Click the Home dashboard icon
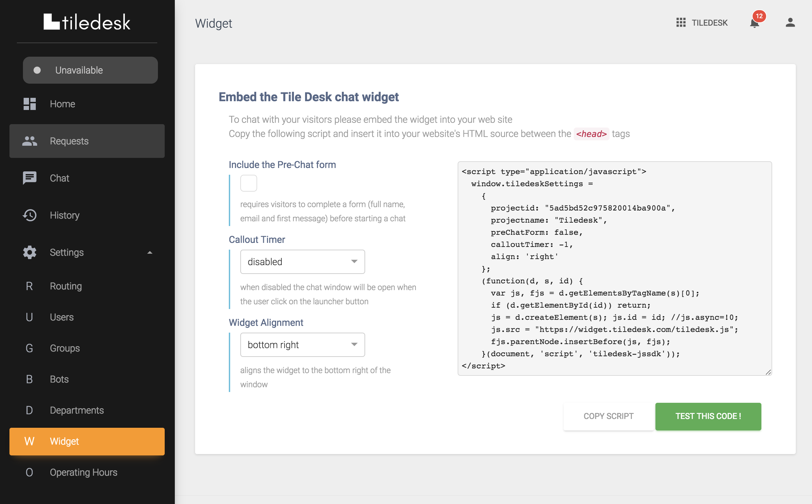812x504 pixels. point(30,104)
